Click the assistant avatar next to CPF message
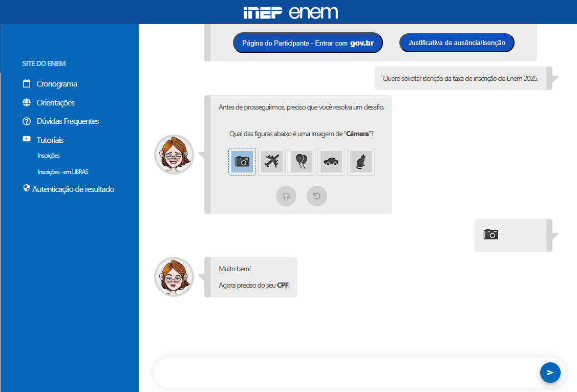 click(x=174, y=277)
